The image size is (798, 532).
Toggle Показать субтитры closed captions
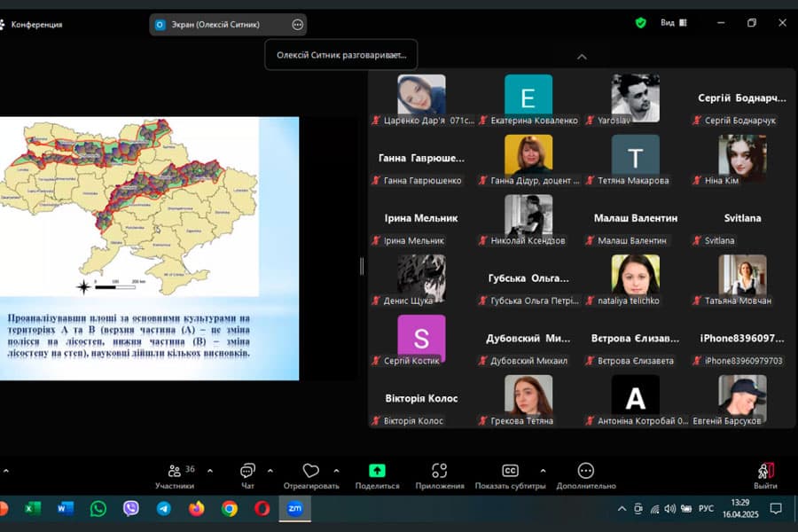pyautogui.click(x=510, y=471)
